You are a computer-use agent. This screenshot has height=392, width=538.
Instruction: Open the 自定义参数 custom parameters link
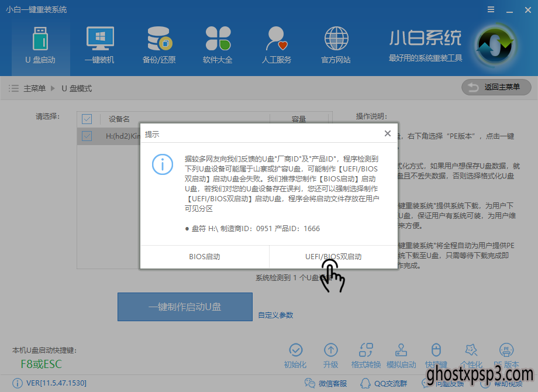276,315
